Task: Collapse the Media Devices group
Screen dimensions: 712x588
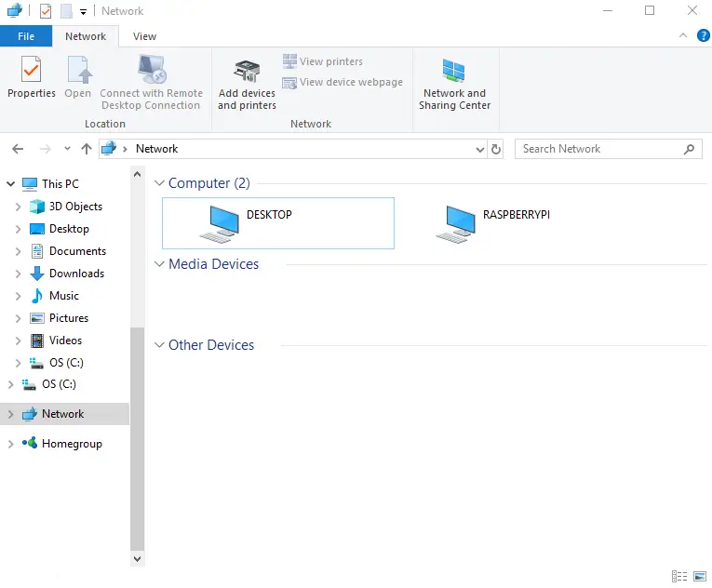Action: [159, 264]
